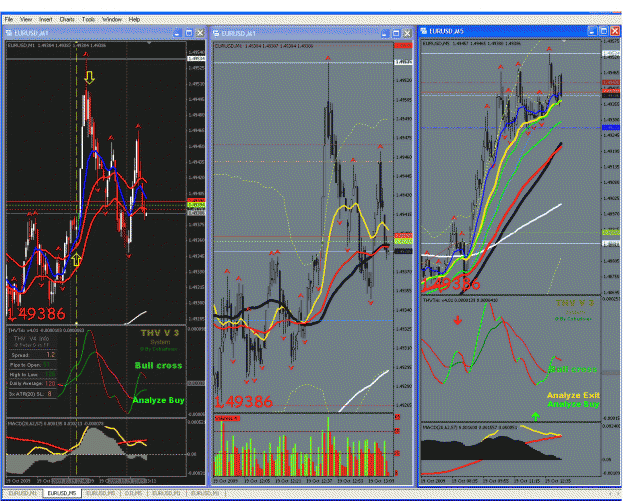Maximize the black-background EURUSD,M1 chart window
625x501 pixels.
[x=189, y=33]
